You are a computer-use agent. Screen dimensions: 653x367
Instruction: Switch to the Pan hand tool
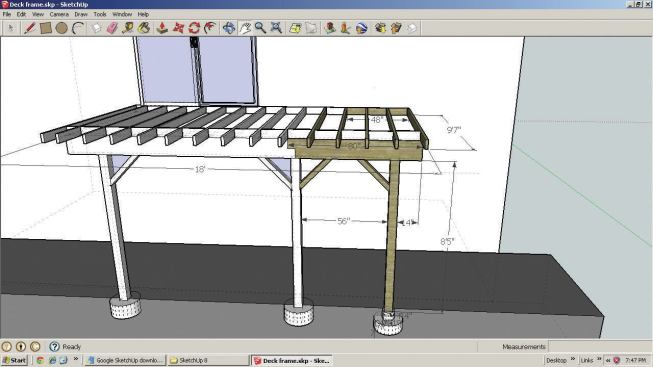pyautogui.click(x=245, y=28)
